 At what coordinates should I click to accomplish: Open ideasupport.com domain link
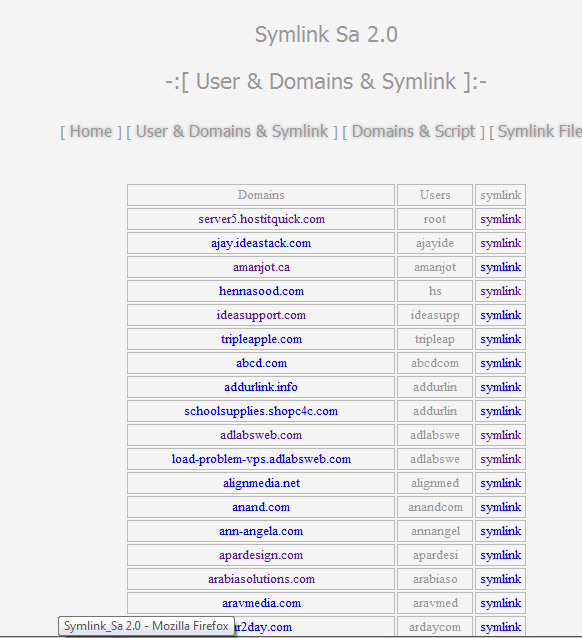click(x=261, y=315)
